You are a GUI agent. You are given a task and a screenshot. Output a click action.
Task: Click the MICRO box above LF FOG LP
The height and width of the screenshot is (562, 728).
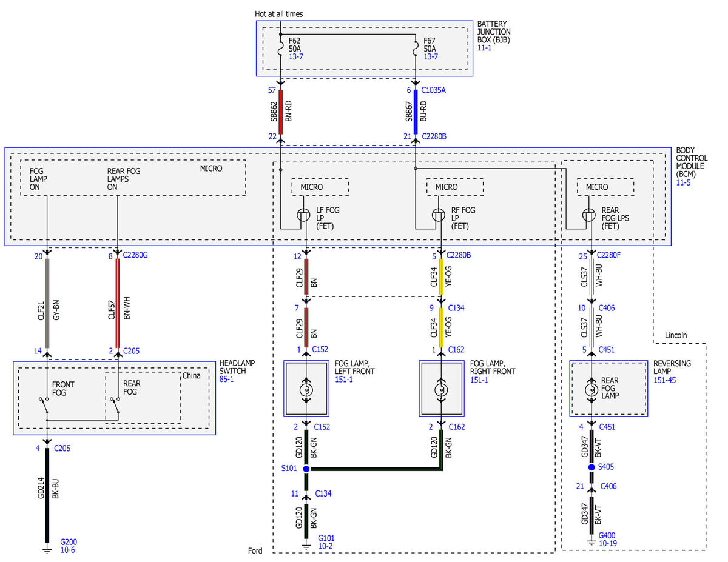click(320, 187)
